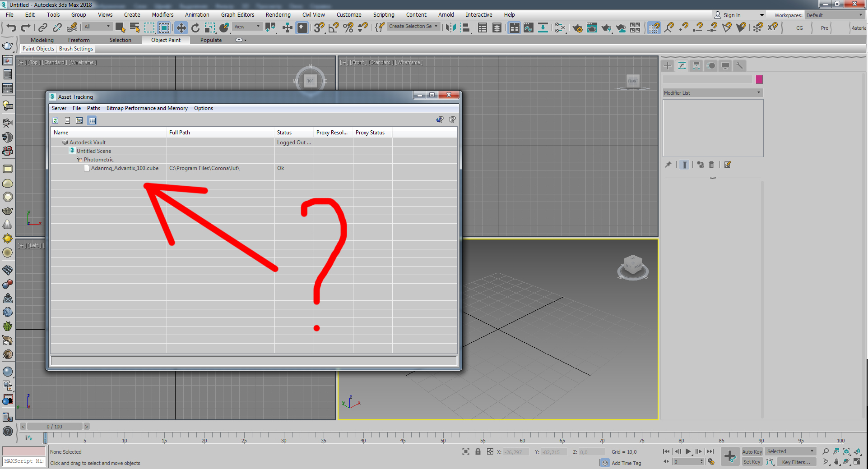This screenshot has width=868, height=469.
Task: Switch to the Populate ribbon tab
Action: point(211,40)
